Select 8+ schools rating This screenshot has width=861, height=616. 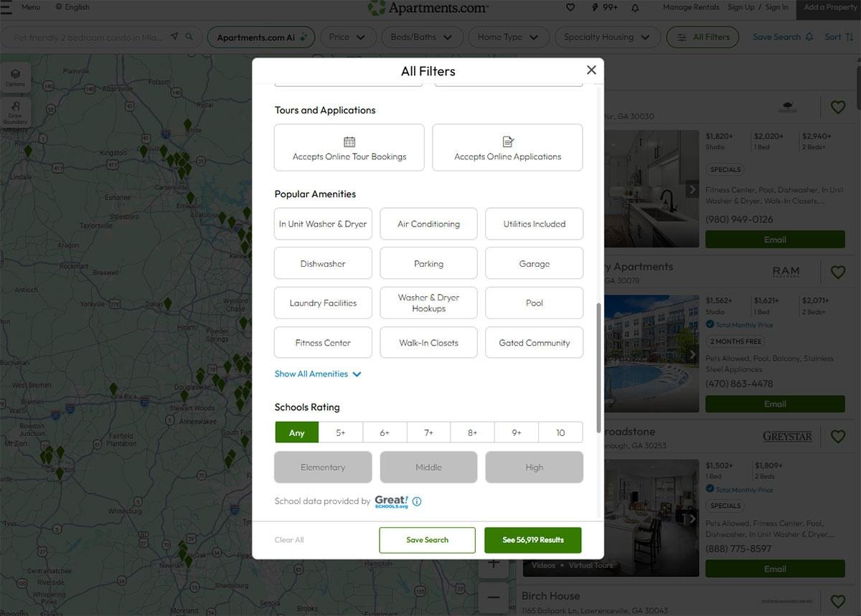[472, 432]
